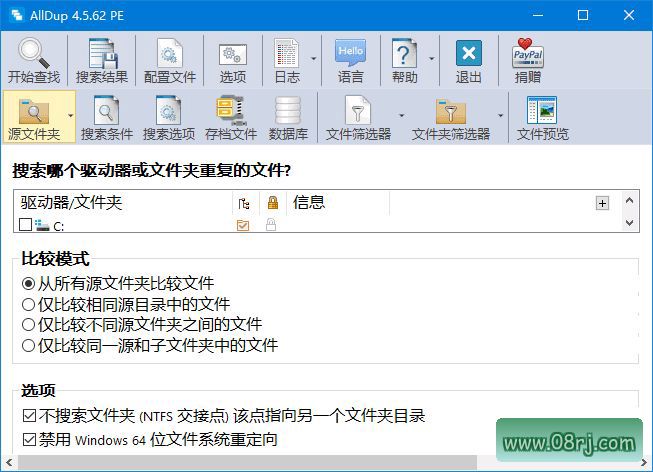This screenshot has width=653, height=472.
Task: Click the plus button to add folder
Action: pos(602,203)
